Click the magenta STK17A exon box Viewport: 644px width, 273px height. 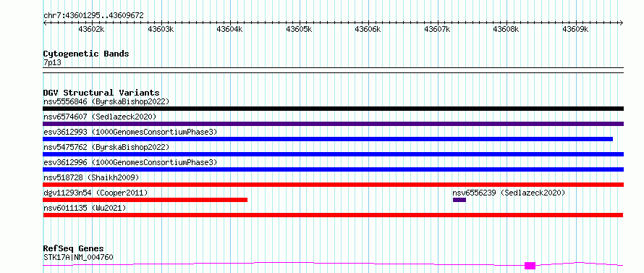pyautogui.click(x=530, y=266)
